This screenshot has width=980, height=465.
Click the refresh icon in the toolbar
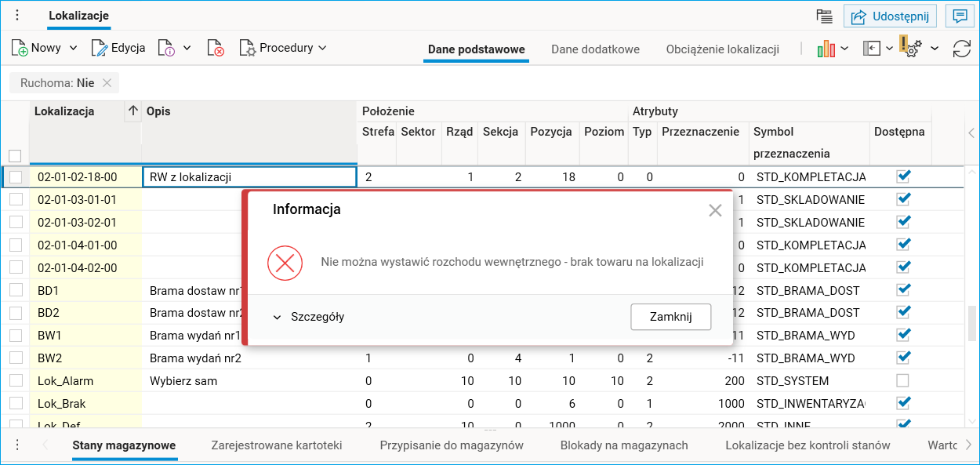point(962,49)
